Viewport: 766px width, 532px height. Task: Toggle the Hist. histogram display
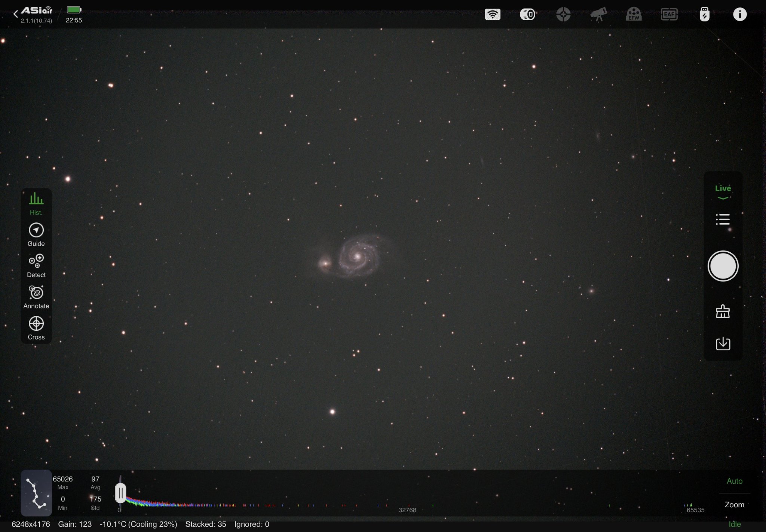(36, 204)
